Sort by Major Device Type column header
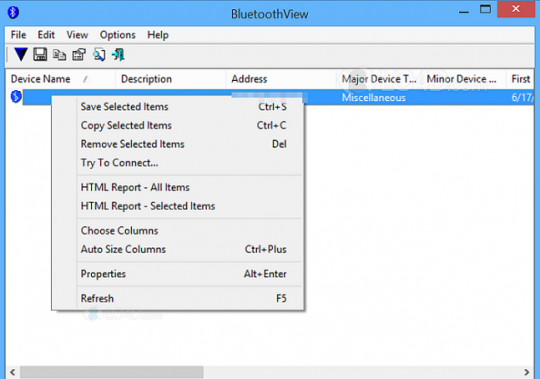The width and height of the screenshot is (540, 379). pyautogui.click(x=379, y=79)
